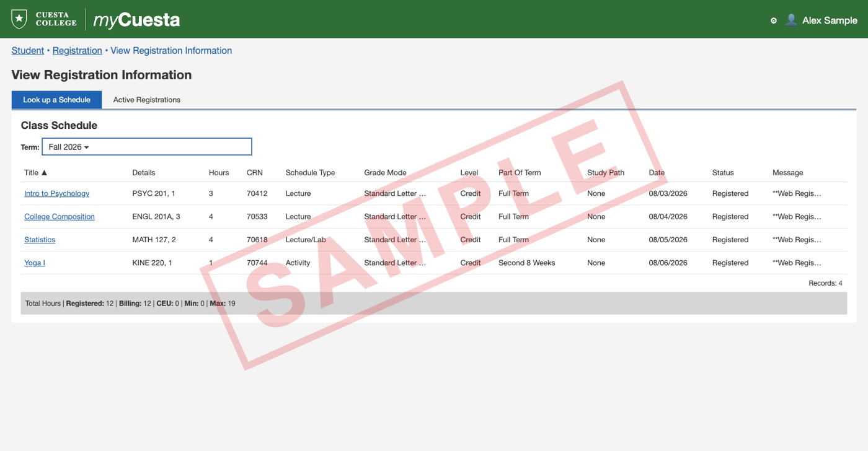The height and width of the screenshot is (451, 868).
Task: Sort by the Grade Mode column header
Action: [385, 173]
